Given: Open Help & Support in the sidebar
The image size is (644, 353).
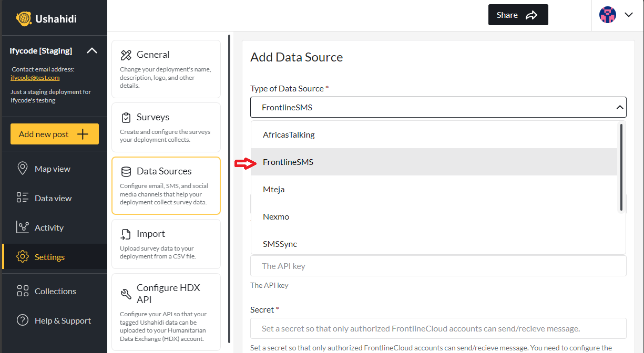Looking at the screenshot, I should pos(63,320).
